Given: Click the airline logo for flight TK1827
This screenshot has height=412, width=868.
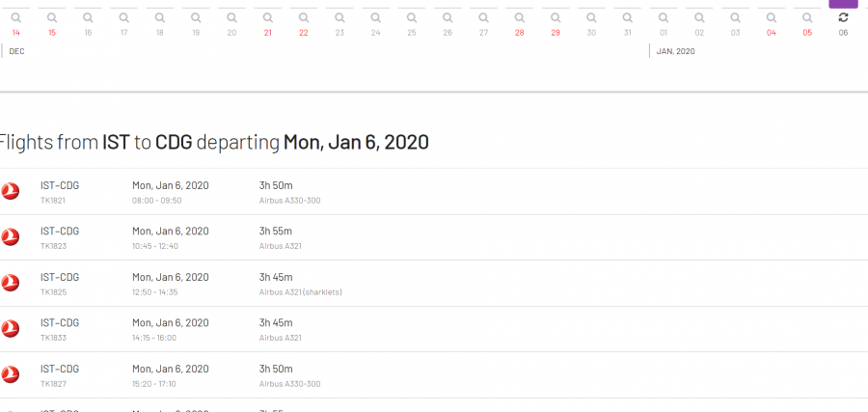Looking at the screenshot, I should coord(11,374).
